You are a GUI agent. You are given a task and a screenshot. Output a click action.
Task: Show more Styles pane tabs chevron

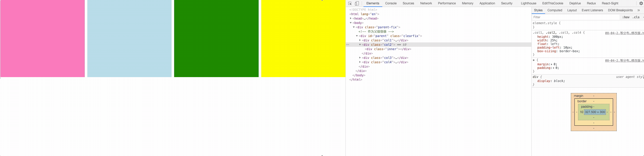pos(639,10)
